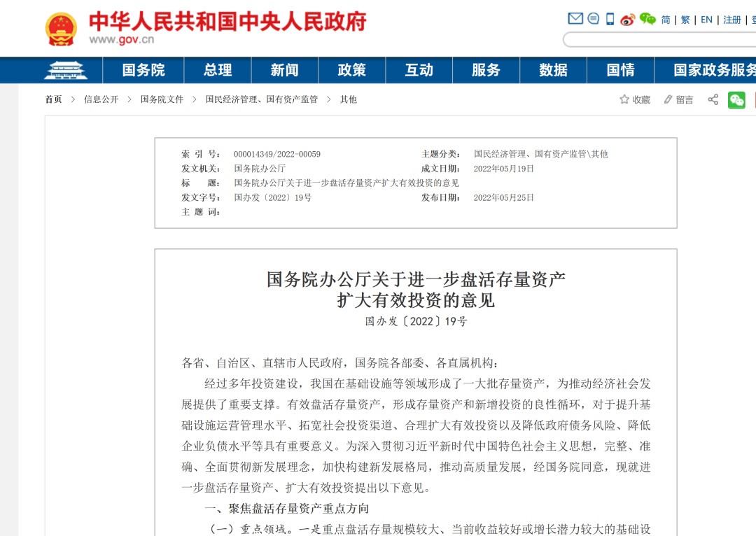Click the blue envelope mail icon
The height and width of the screenshot is (536, 756).
575,19
